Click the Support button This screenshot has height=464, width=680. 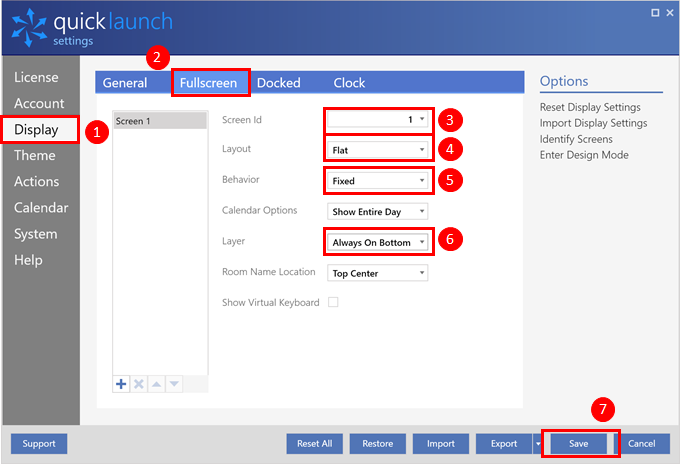(x=39, y=444)
